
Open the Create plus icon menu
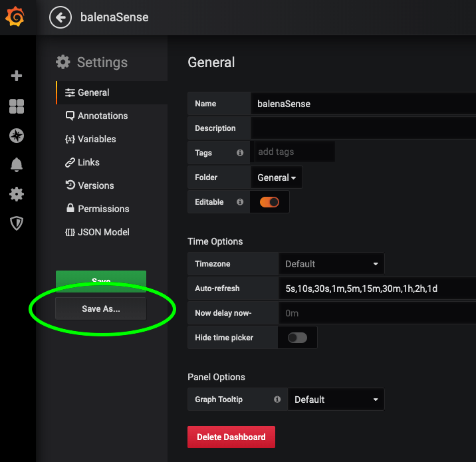click(x=17, y=76)
